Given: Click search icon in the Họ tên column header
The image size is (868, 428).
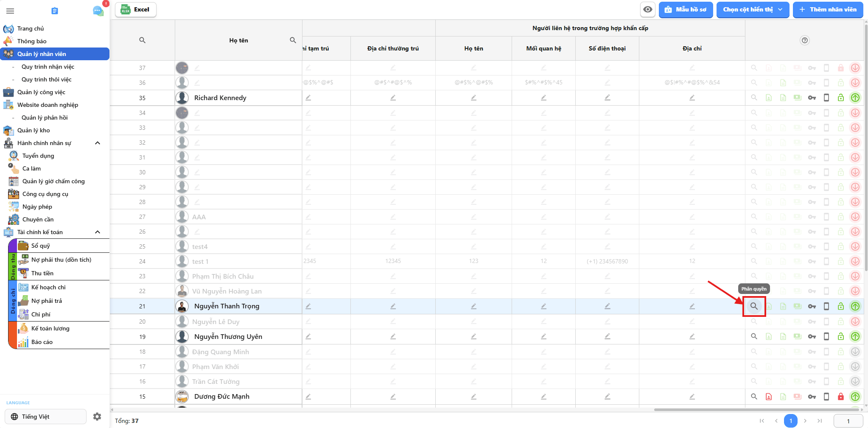Looking at the screenshot, I should pyautogui.click(x=293, y=40).
